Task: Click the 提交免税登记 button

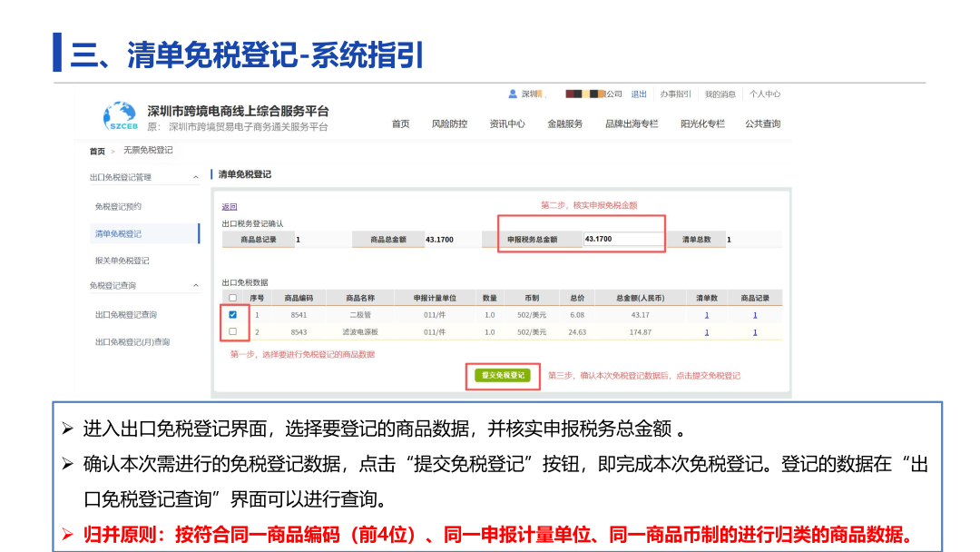Action: point(505,374)
